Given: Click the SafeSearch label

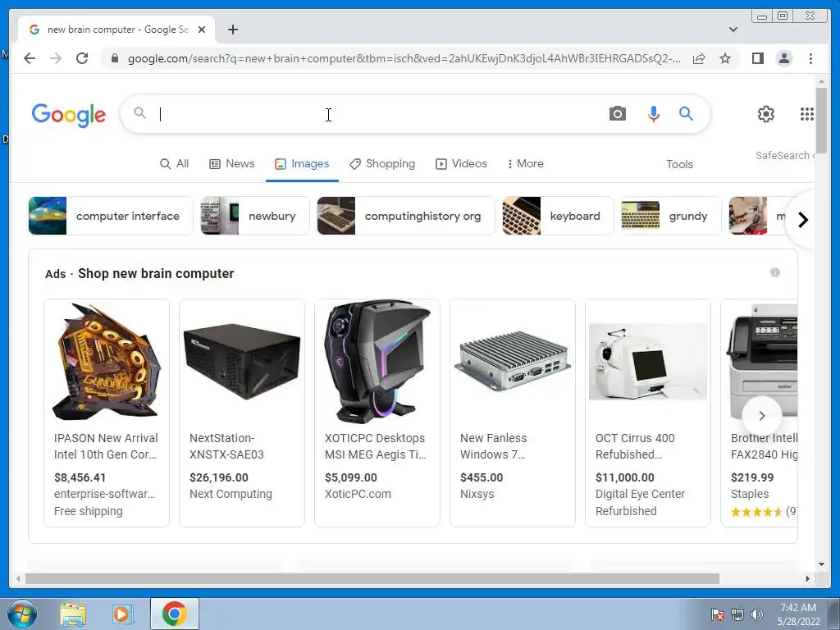Looking at the screenshot, I should [784, 155].
